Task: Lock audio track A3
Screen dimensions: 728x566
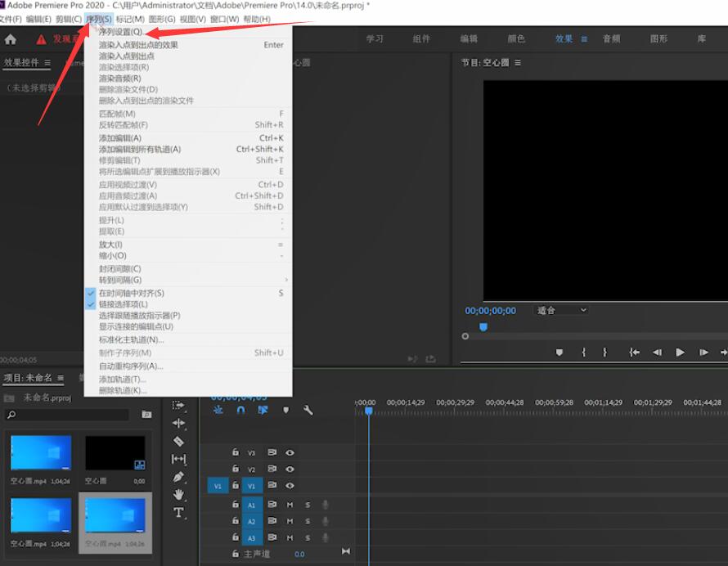Action: 236,537
